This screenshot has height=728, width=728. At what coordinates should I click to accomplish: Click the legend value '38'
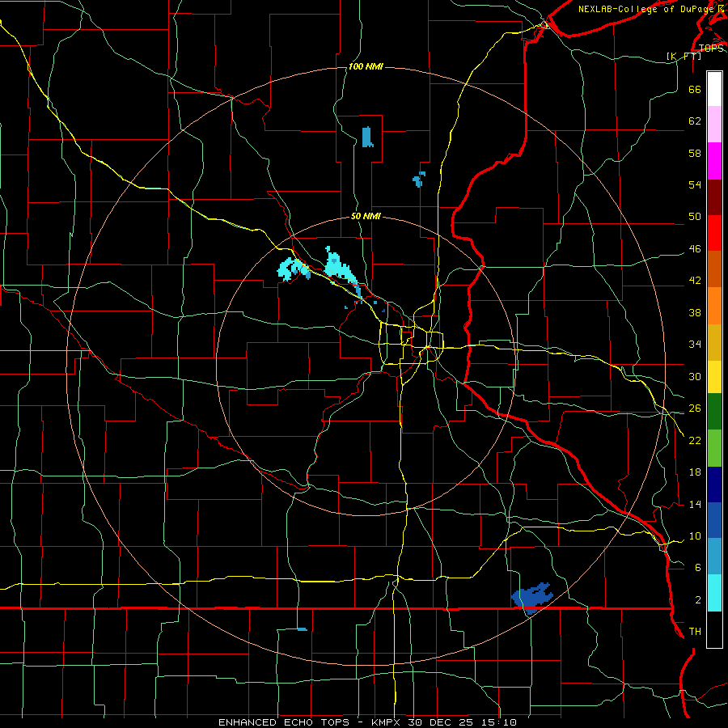[695, 312]
